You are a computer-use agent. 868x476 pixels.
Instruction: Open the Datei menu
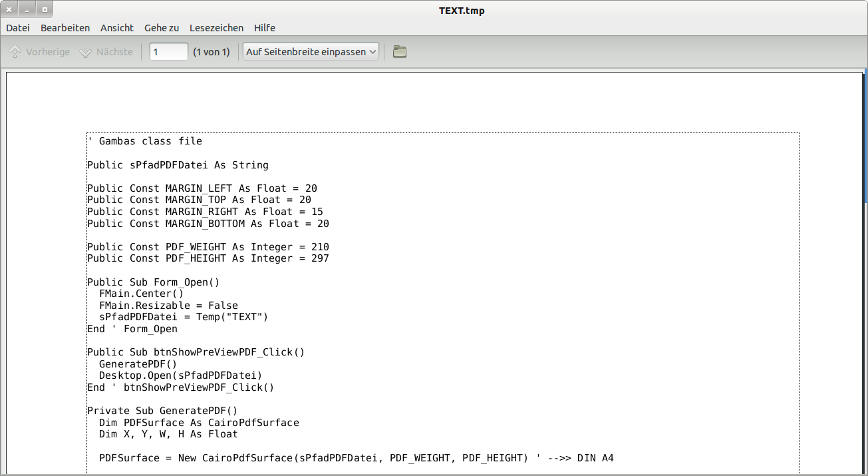coord(18,28)
